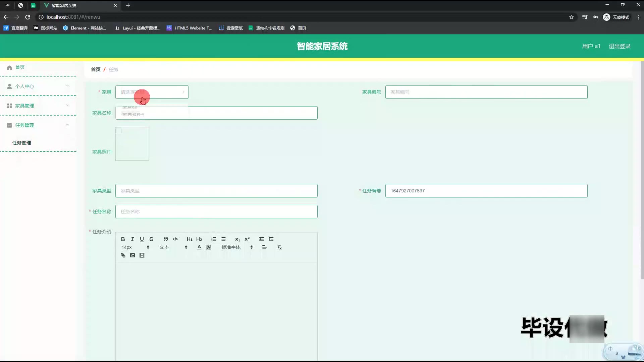Viewport: 644px width, 362px height.
Task: Open the text color picker
Action: 199,247
